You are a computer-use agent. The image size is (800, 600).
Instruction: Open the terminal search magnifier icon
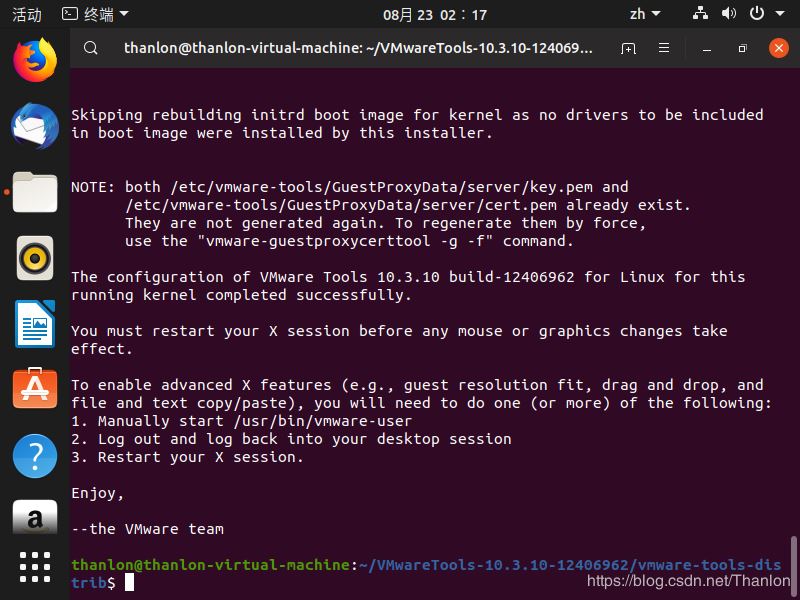91,48
